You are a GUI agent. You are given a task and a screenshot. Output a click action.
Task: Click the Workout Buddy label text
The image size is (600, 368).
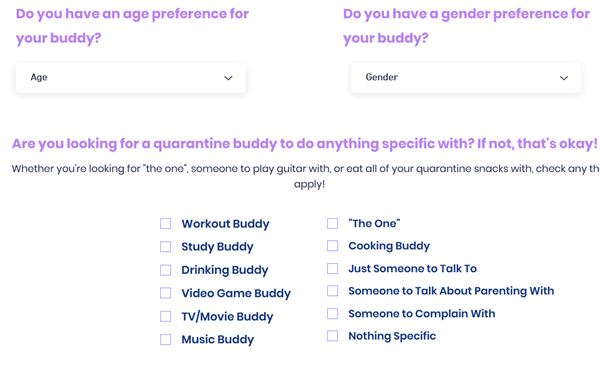pos(225,224)
